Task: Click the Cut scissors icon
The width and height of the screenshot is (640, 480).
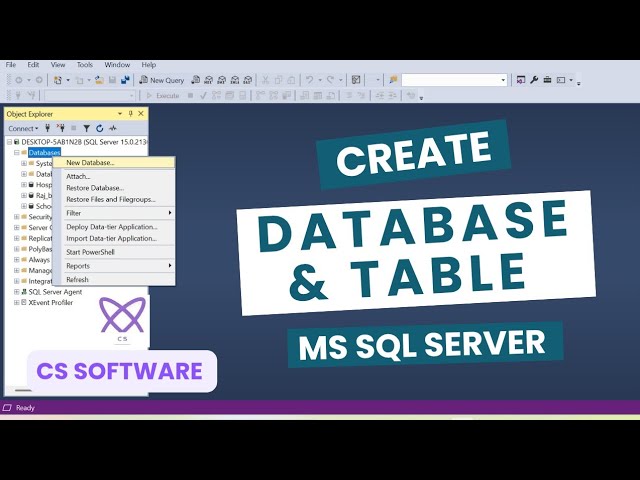Action: pyautogui.click(x=265, y=80)
